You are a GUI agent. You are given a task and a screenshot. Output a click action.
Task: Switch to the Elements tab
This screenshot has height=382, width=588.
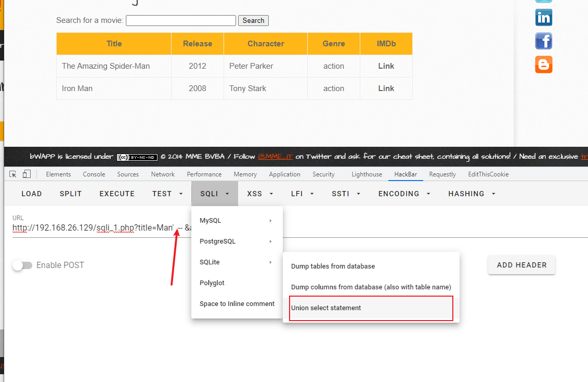click(58, 174)
